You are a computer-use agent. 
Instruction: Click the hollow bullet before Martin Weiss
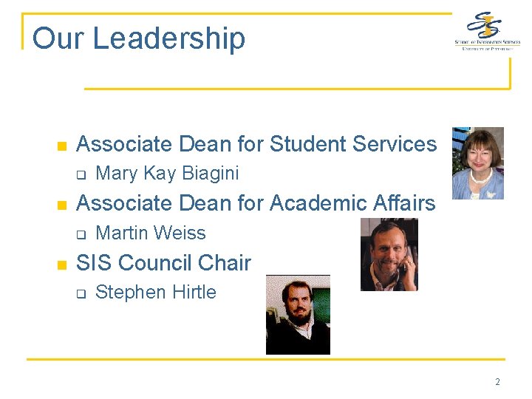[82, 234]
